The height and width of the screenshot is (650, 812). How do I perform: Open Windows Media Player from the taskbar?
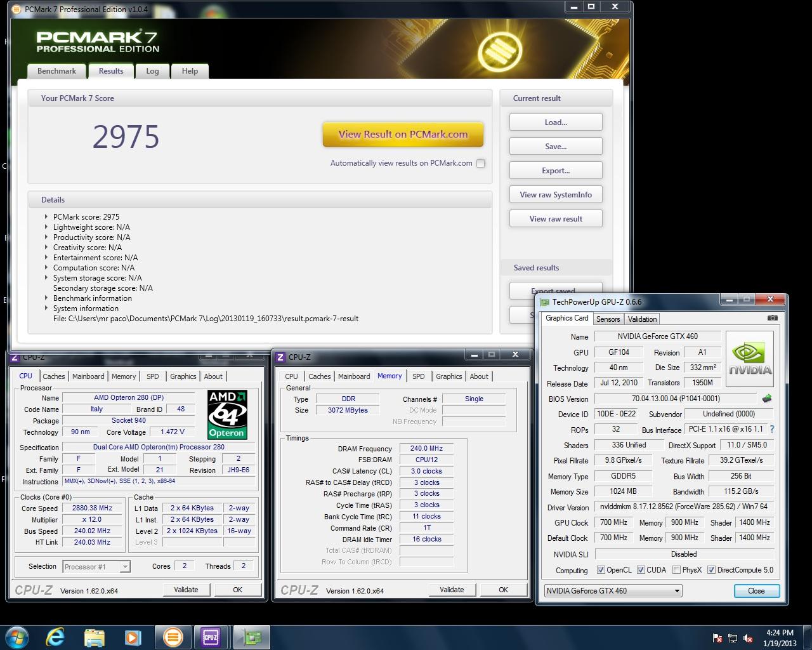pos(133,637)
